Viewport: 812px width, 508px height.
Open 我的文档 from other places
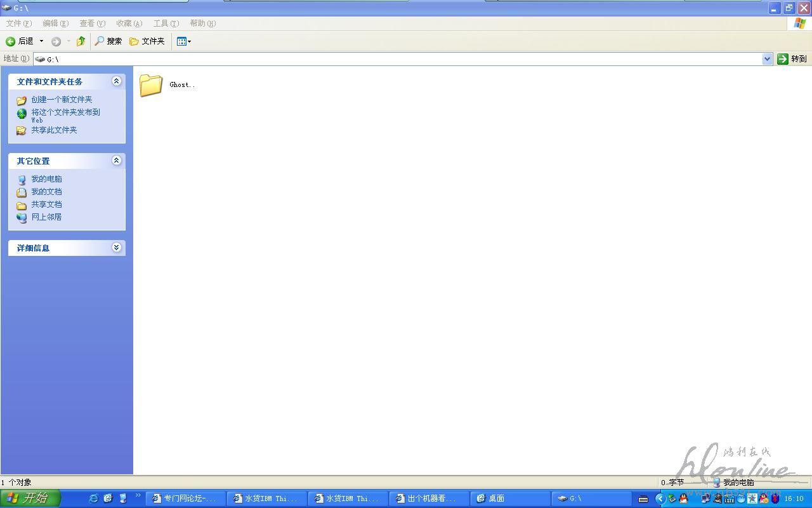(x=46, y=192)
